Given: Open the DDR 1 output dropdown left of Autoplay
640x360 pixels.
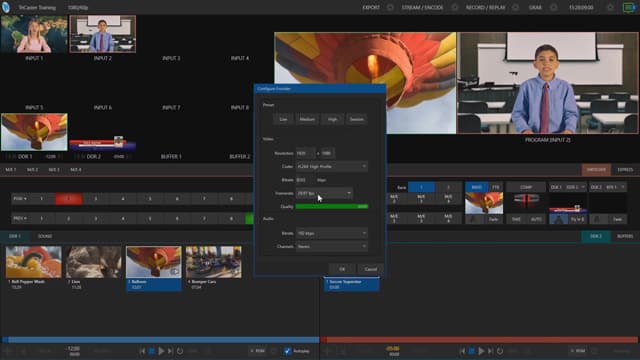Looking at the screenshot, I should pyautogui.click(x=258, y=351).
